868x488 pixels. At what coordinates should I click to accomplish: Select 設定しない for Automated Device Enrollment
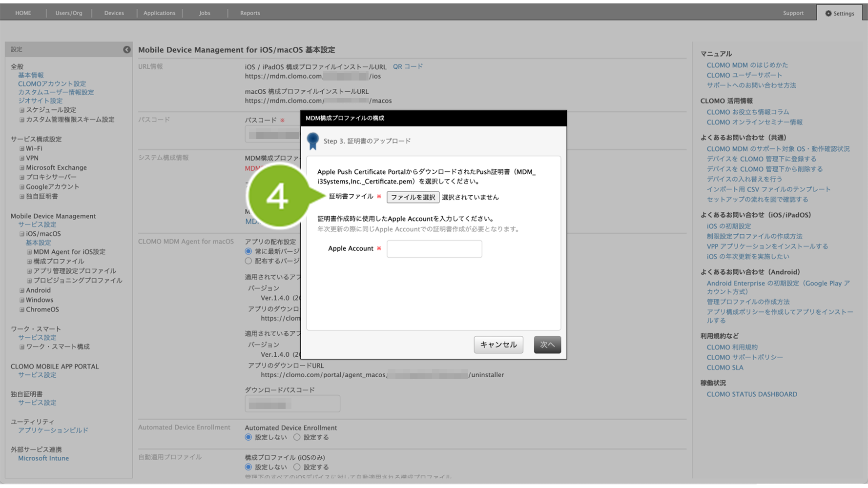248,437
